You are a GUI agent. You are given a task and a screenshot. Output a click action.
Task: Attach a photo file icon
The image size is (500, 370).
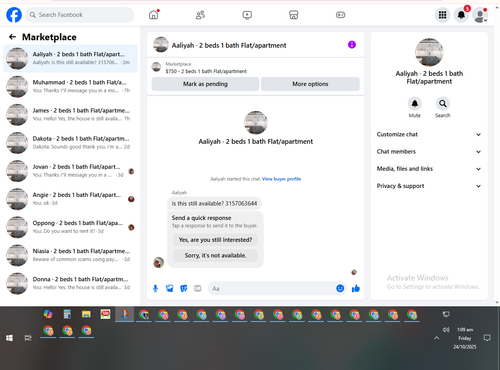[x=170, y=288]
